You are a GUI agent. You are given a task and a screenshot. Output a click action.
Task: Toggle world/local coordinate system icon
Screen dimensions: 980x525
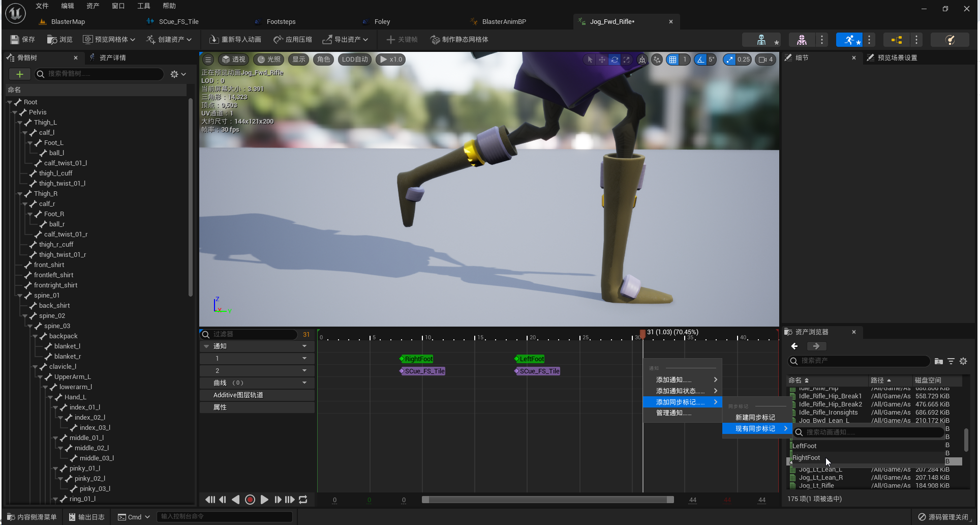tap(642, 60)
